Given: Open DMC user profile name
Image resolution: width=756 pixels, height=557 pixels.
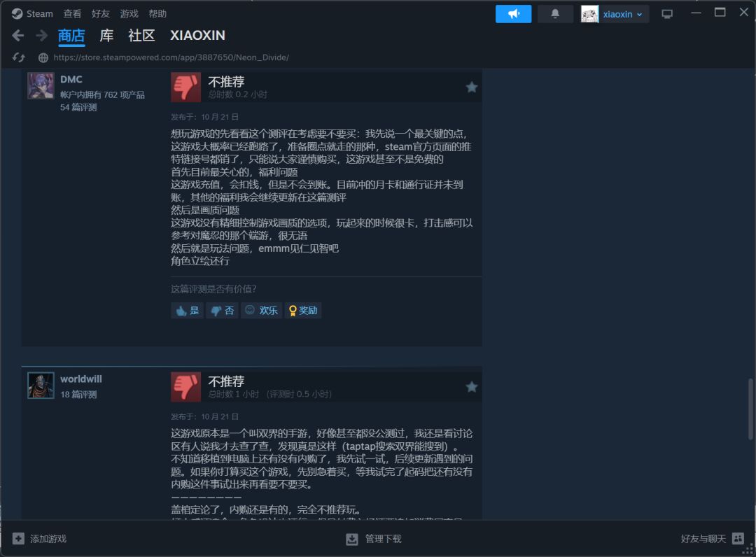Looking at the screenshot, I should tap(71, 80).
